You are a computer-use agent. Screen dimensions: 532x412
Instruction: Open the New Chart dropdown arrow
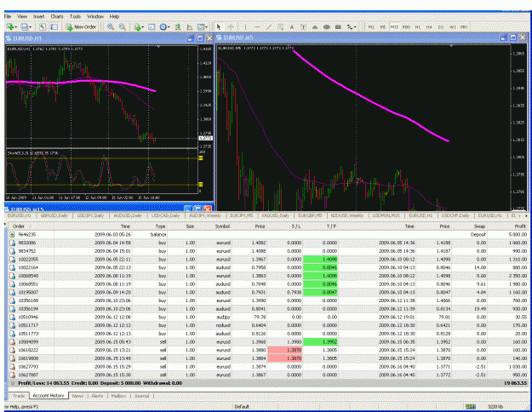click(16, 27)
